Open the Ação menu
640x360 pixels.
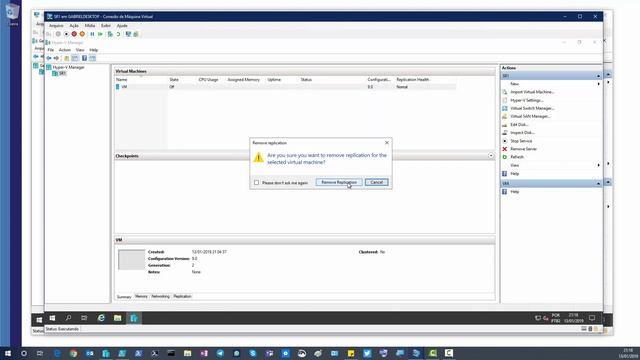[74, 26]
